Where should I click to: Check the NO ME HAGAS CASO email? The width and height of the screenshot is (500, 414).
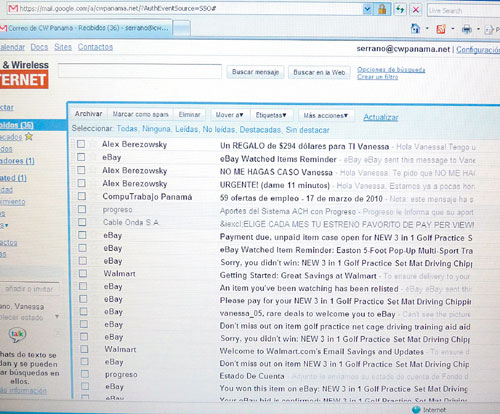pos(81,170)
